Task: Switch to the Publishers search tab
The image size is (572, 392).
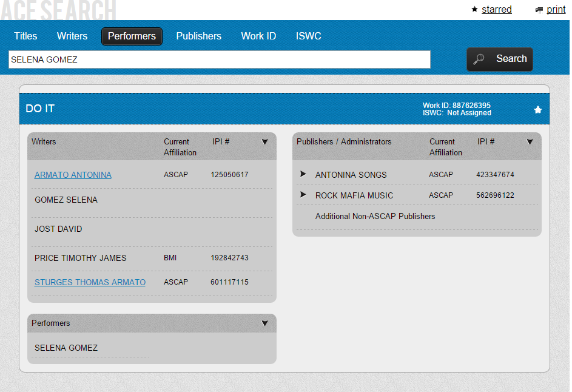Action: coord(198,36)
